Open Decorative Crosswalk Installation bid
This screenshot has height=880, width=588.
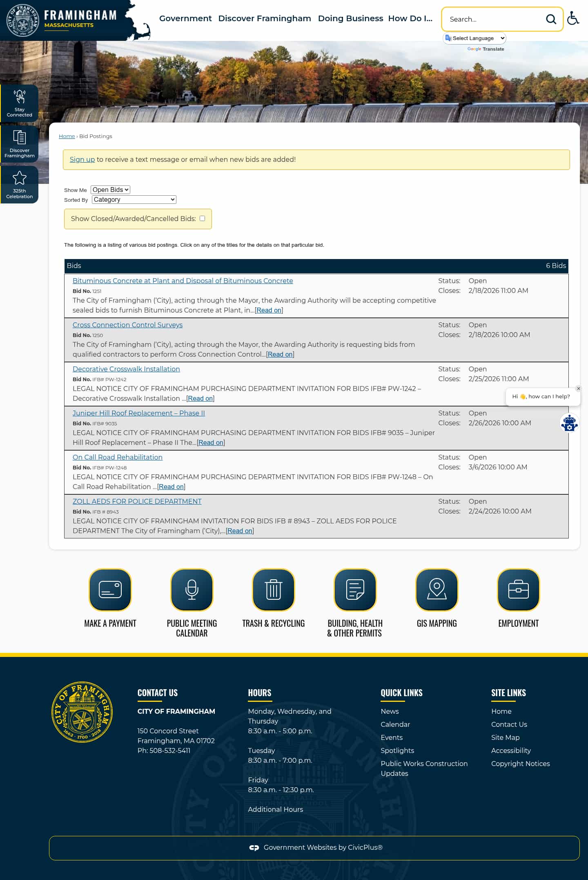coord(126,369)
